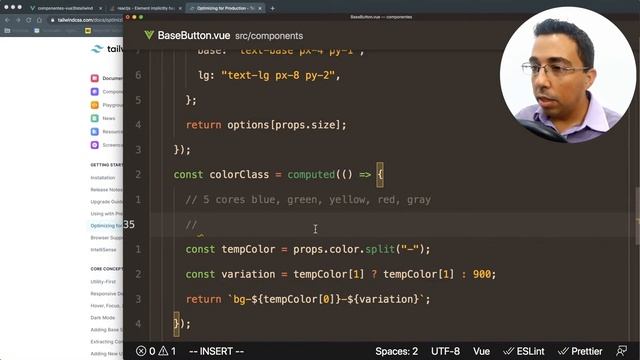Click the Tailwind logo in the browser page
The width and height of the screenshot is (640, 360).
[97, 49]
